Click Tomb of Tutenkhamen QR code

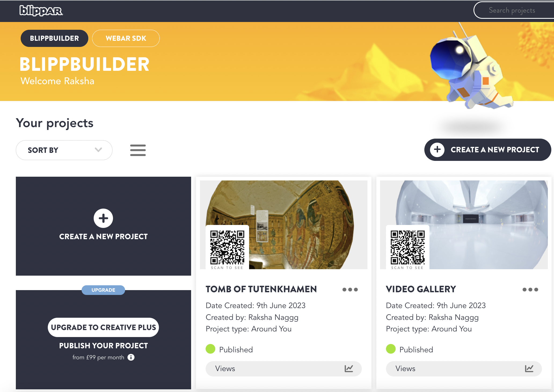[227, 247]
